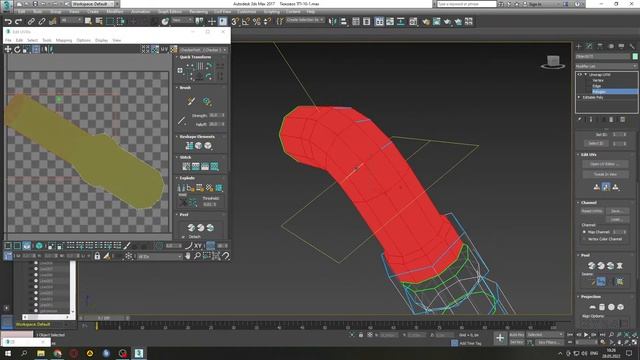Click the Reset UVWs button
The width and height of the screenshot is (640, 360).
592,211
